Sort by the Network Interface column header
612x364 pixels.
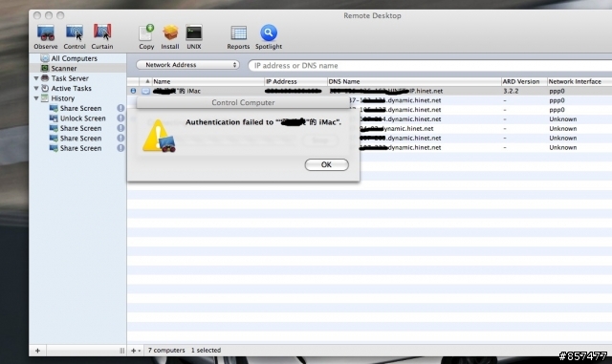tap(579, 81)
